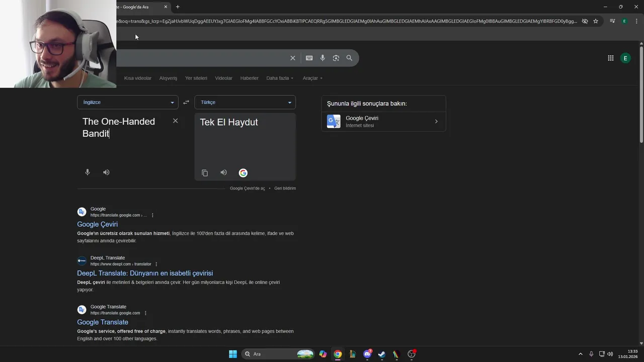Click the Google search input field
644x362 pixels.
click(x=201, y=58)
